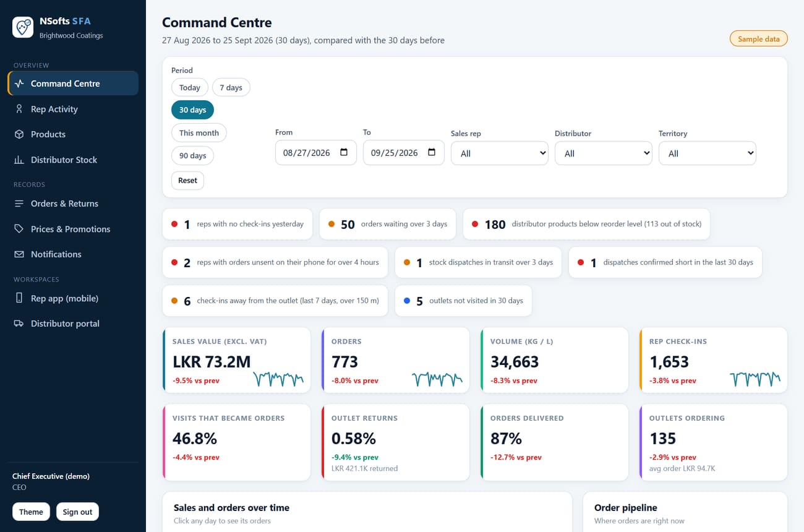The height and width of the screenshot is (532, 804).
Task: Open the Rep app (mobile) workspace
Action: (x=73, y=298)
